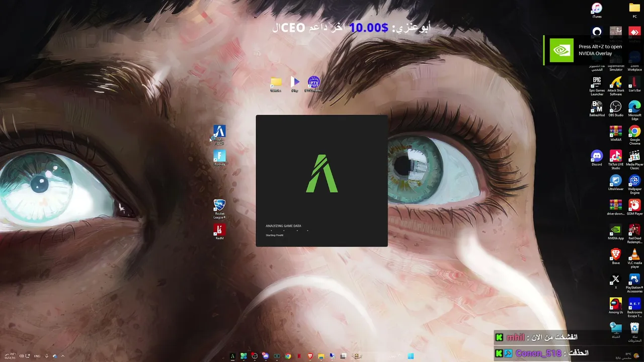Open the drive-download archive icon
644x362 pixels.
pos(616,208)
